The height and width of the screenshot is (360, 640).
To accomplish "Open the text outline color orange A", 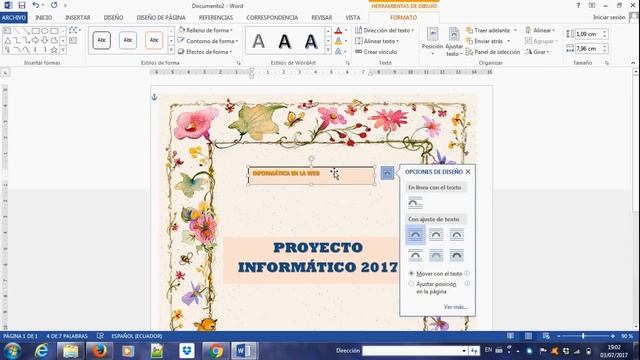I will tap(338, 41).
